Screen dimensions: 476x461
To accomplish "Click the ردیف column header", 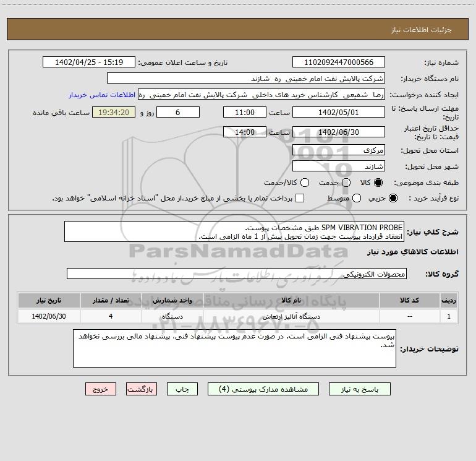I will (x=449, y=300).
